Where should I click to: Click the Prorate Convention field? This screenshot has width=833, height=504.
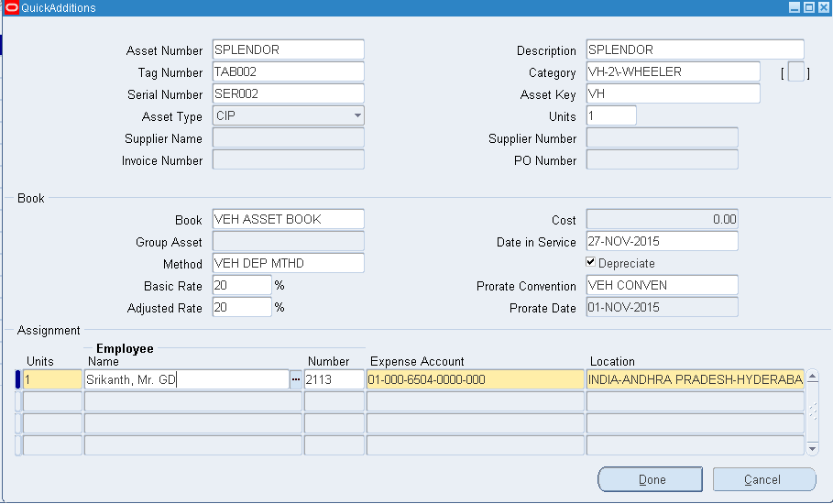[x=661, y=285]
